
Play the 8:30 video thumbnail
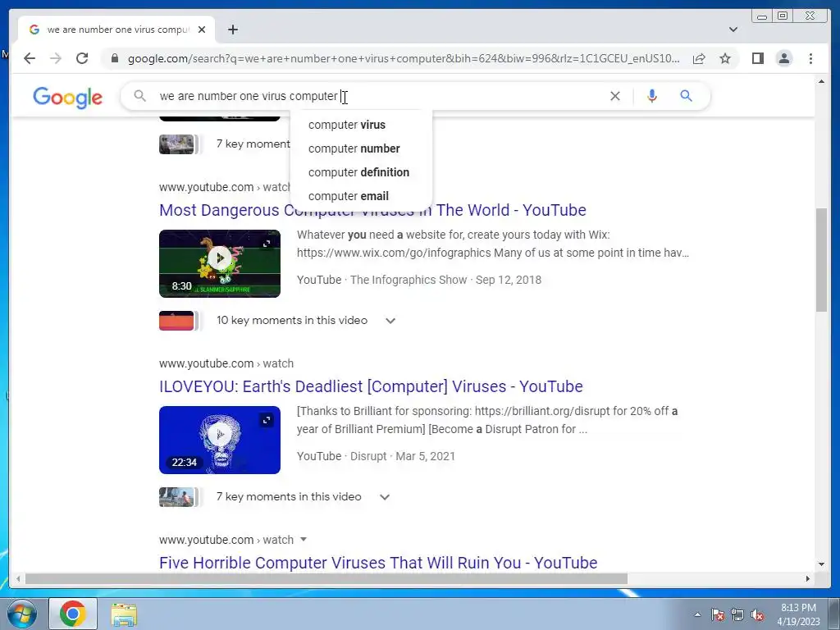pyautogui.click(x=220, y=263)
